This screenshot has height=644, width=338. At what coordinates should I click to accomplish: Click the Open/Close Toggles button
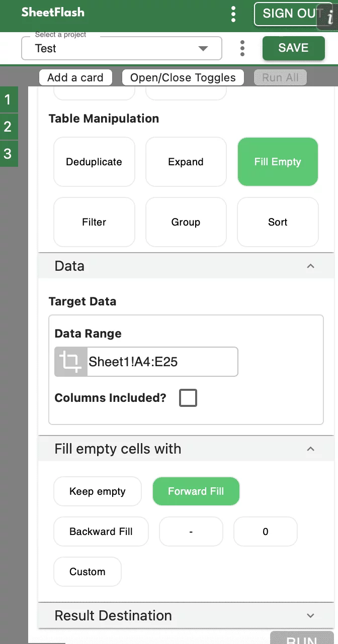click(183, 77)
